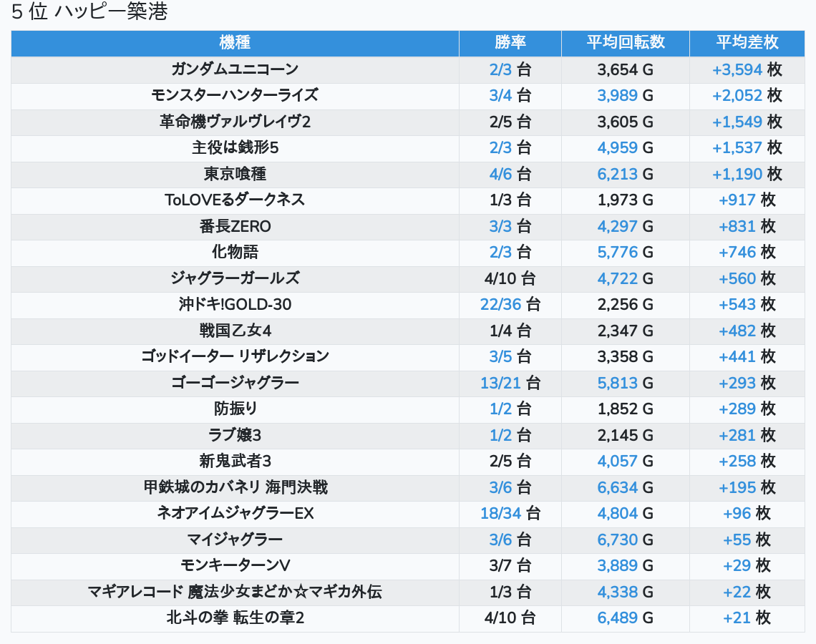Image resolution: width=816 pixels, height=644 pixels.
Task: Open the ゴッドイーター リザレクション entry
Action: (235, 356)
